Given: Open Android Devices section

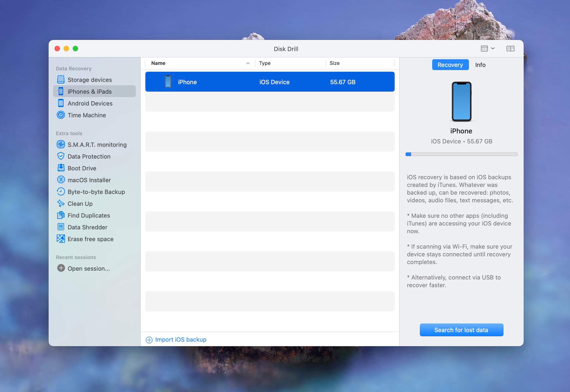Looking at the screenshot, I should pos(94,103).
